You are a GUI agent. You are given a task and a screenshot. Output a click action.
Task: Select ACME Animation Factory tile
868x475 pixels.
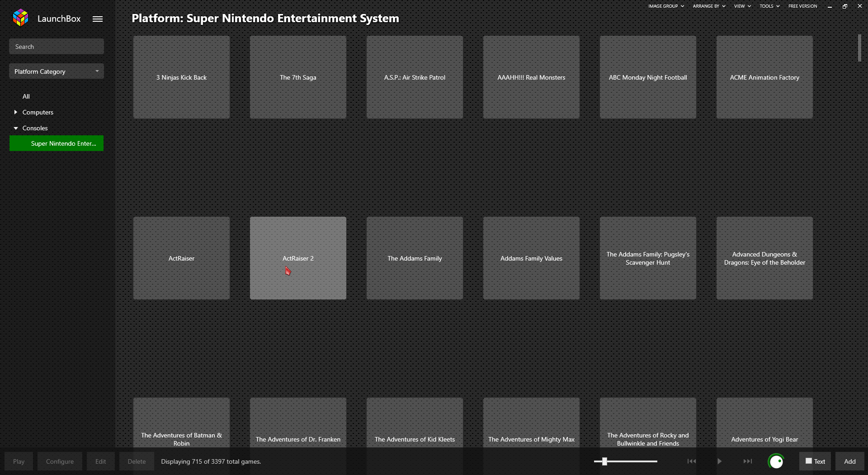[x=764, y=77]
